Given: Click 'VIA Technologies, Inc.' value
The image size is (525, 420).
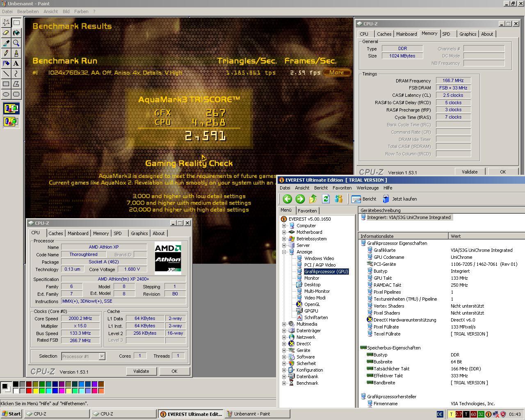Looking at the screenshot, I should (x=472, y=404).
